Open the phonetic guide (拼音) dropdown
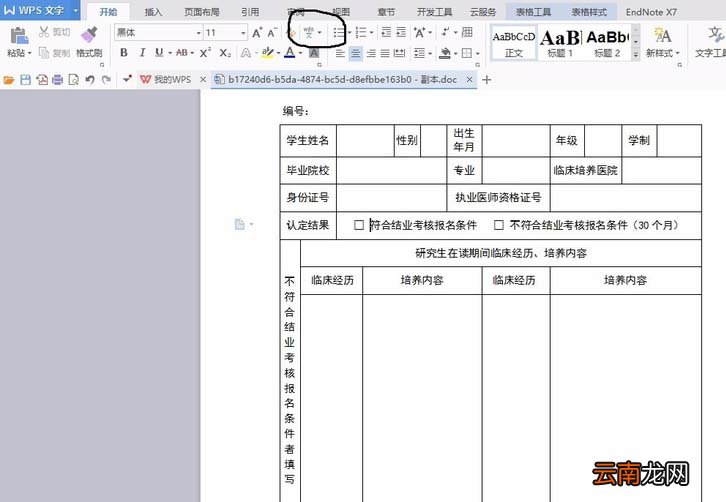 tap(319, 32)
